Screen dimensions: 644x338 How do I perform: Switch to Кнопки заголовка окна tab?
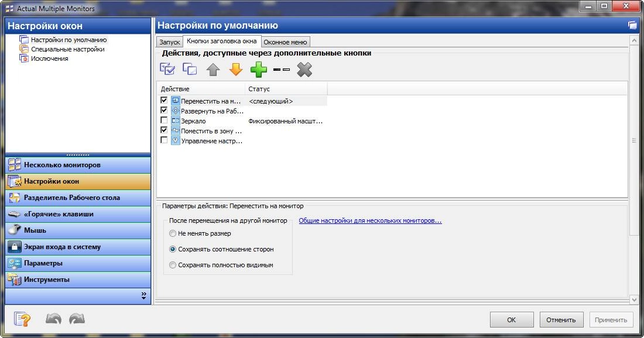click(x=221, y=41)
